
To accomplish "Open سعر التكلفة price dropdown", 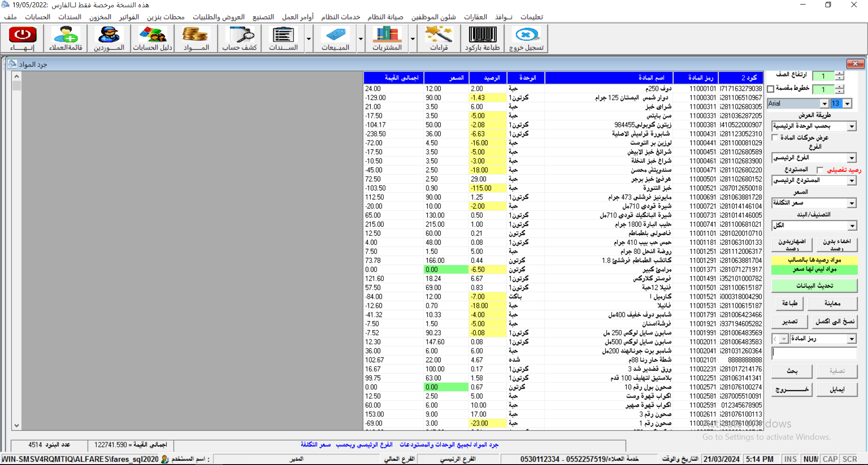I will (852, 203).
